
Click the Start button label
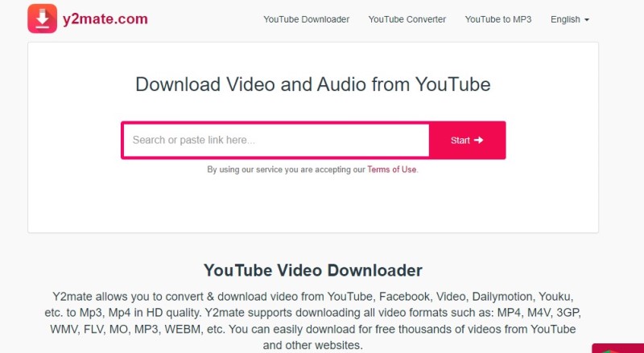(x=460, y=141)
